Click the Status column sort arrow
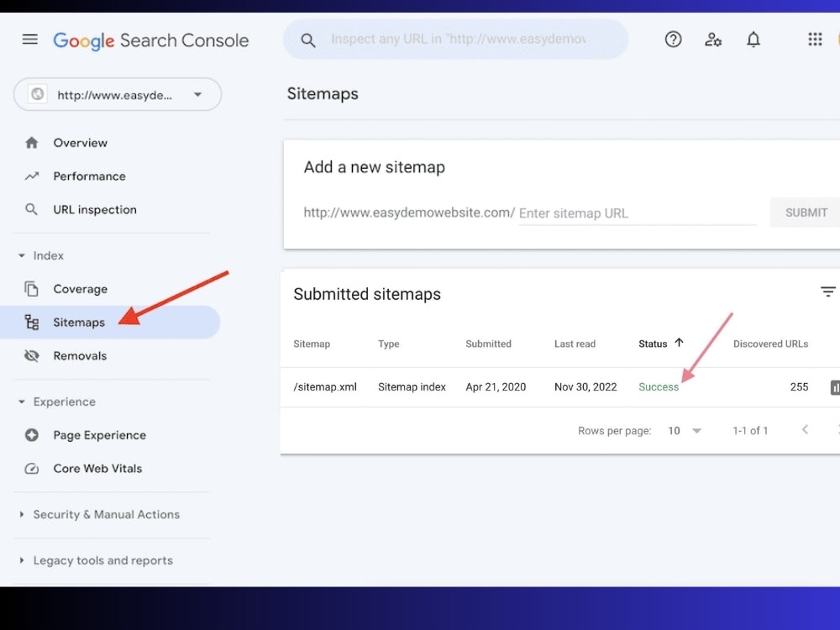This screenshot has width=840, height=630. [679, 343]
